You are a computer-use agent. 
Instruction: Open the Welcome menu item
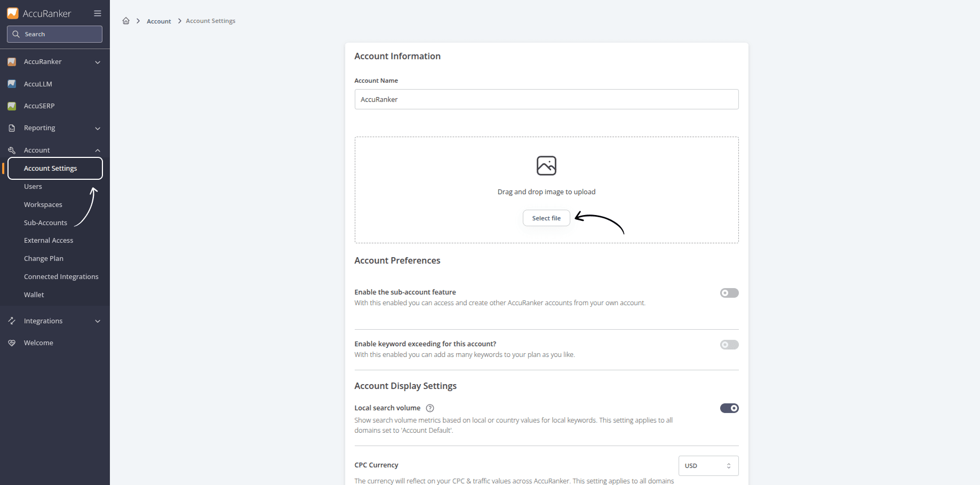(x=38, y=343)
